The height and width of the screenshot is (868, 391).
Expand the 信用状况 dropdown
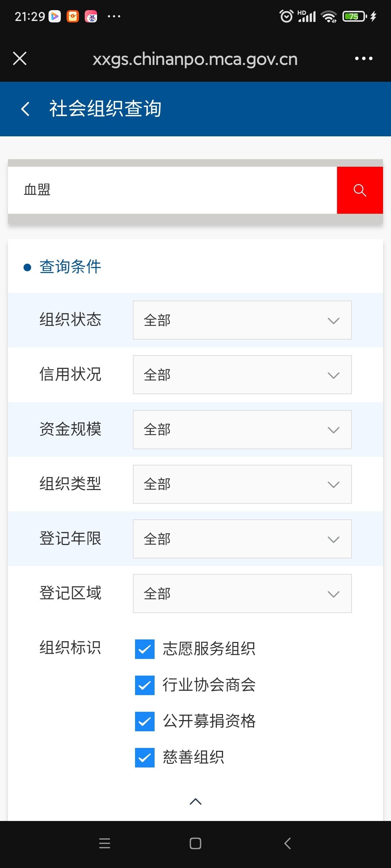click(x=242, y=375)
